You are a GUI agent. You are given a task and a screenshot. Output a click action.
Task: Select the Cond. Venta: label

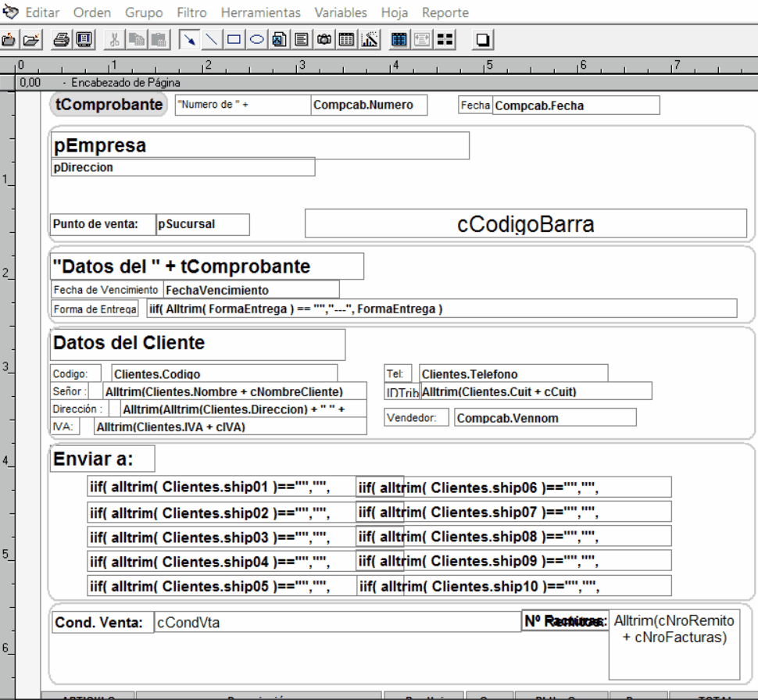coord(103,622)
